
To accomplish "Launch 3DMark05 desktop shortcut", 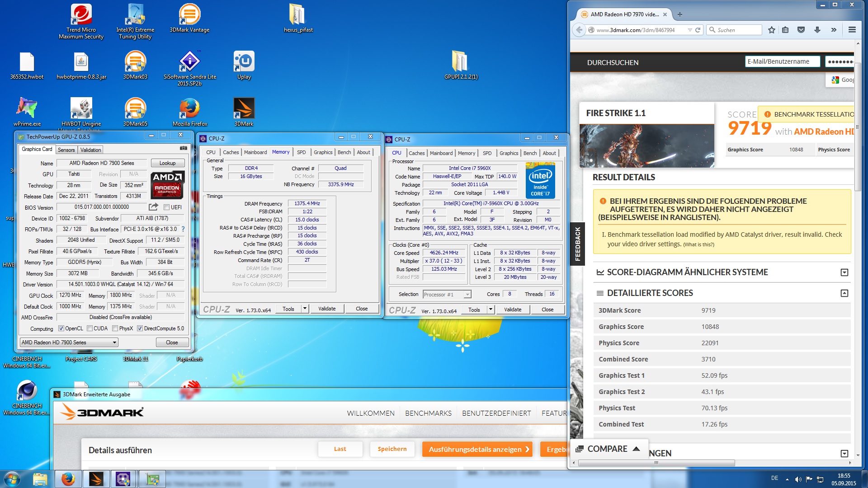I will (135, 112).
